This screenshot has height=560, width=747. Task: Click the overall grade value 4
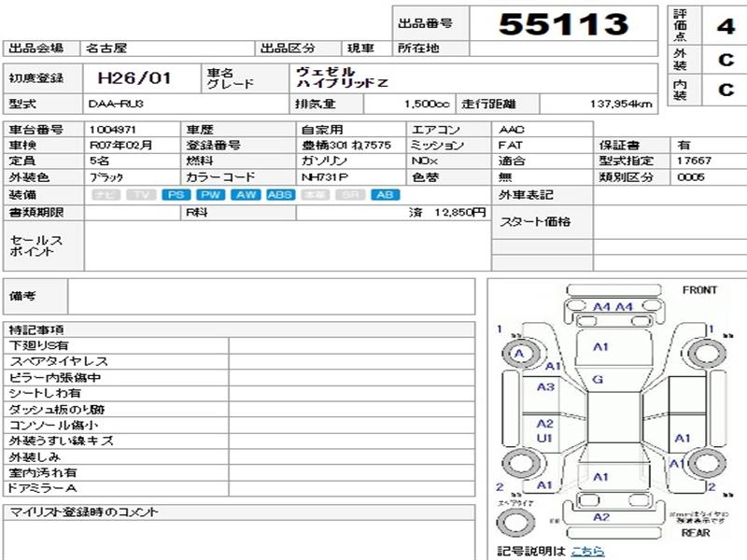[726, 26]
